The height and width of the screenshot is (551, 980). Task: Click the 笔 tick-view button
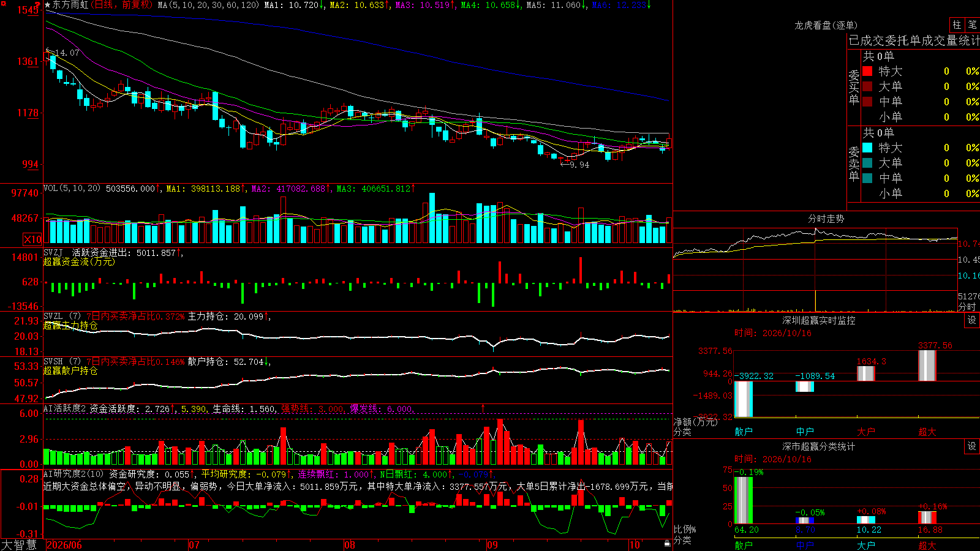[973, 25]
